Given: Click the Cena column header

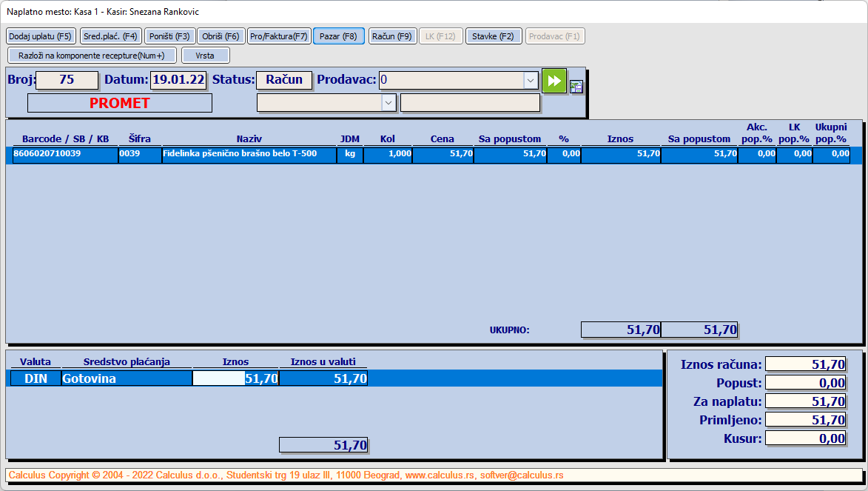Looking at the screenshot, I should click(443, 139).
